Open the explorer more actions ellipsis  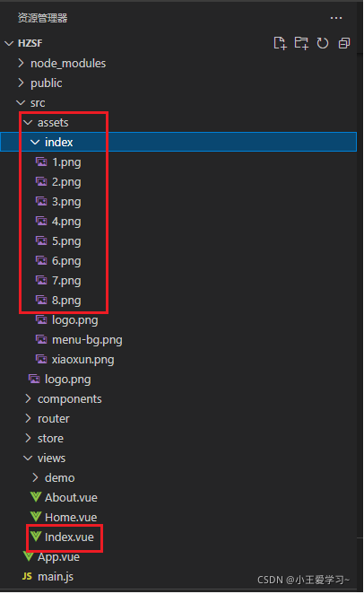pos(336,18)
